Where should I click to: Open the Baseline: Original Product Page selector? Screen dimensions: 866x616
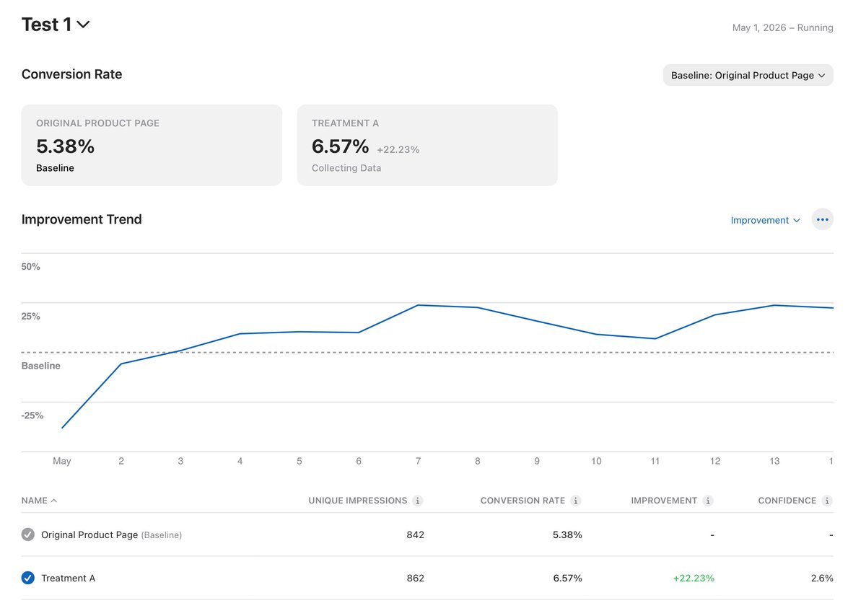tap(748, 75)
